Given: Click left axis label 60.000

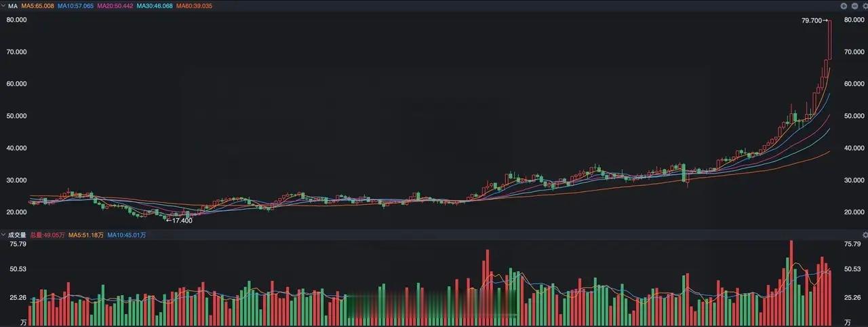Looking at the screenshot, I should point(16,83).
